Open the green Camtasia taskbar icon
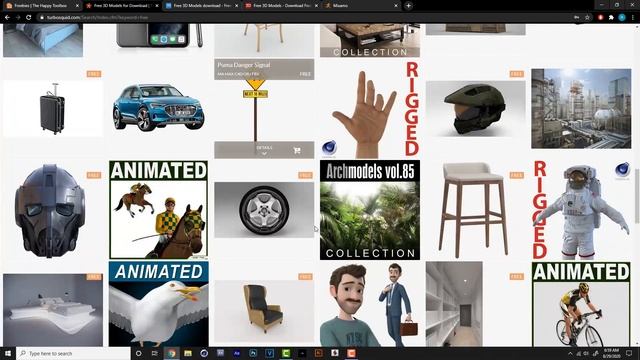 coord(286,353)
